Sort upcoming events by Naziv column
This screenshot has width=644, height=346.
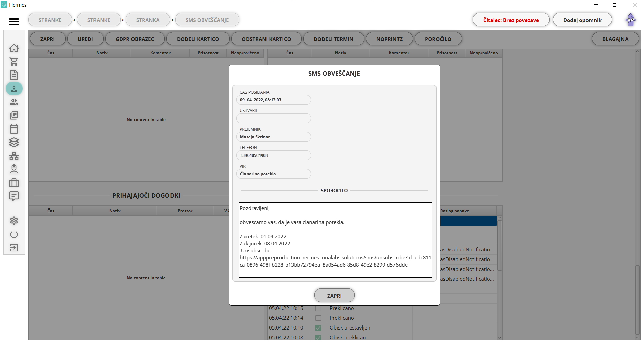(115, 211)
